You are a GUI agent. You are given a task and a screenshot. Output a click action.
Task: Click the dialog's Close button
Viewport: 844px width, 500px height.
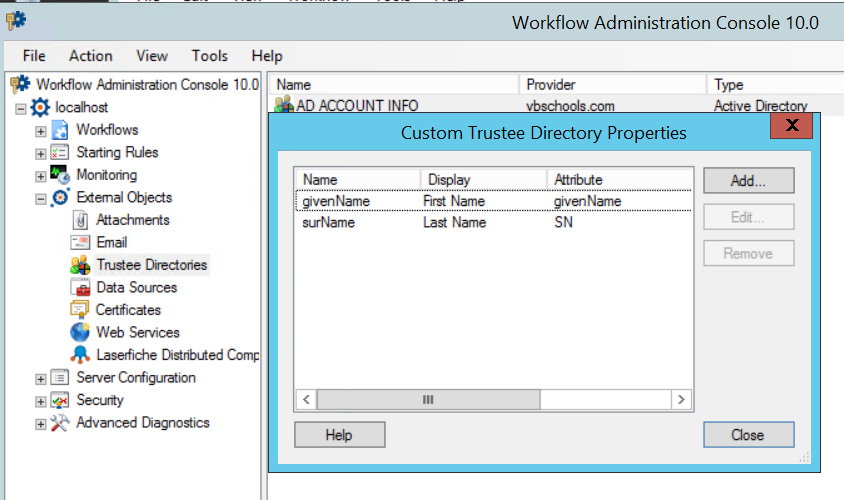pos(748,435)
